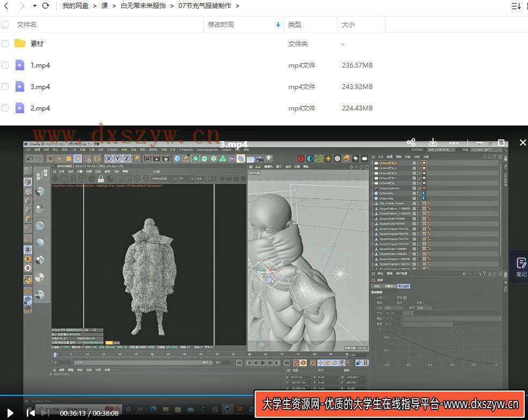528x420 pixels.
Task: Click the 224.43MB size cell
Action: [x=358, y=108]
